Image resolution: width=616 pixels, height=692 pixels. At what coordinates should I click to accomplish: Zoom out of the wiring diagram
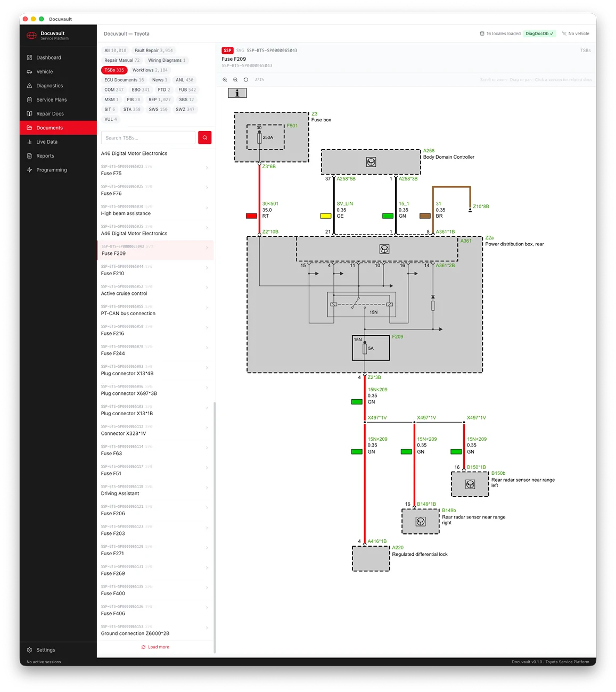point(235,80)
